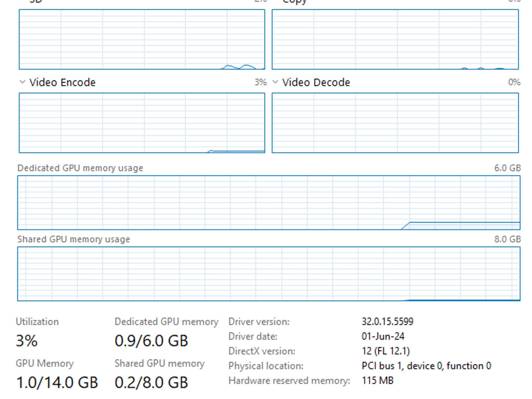Click the PCI bus physical location value
This screenshot has width=532, height=399.
click(426, 366)
